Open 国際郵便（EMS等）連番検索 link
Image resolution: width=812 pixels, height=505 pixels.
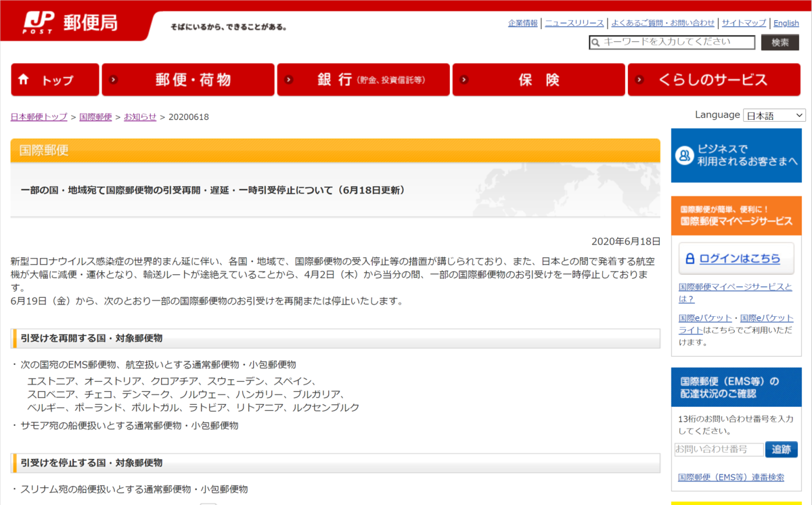pos(731,477)
